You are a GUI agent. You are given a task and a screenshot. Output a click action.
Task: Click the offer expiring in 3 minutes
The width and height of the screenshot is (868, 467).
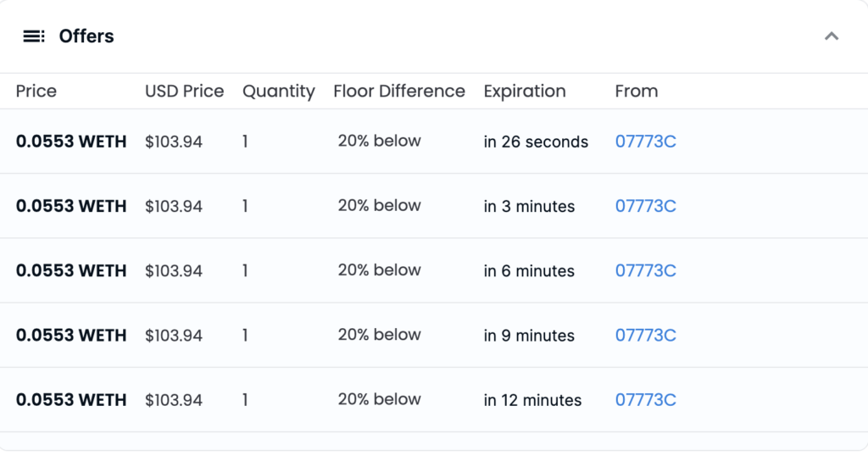[x=434, y=207]
